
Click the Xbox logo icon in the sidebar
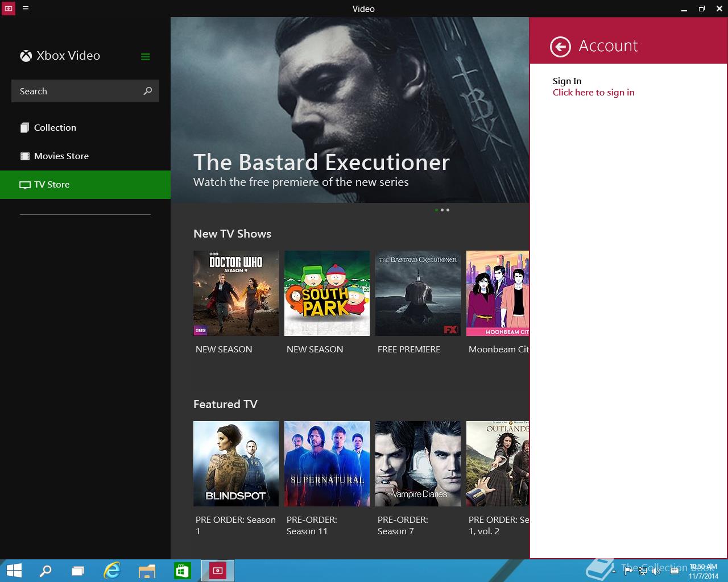[26, 56]
